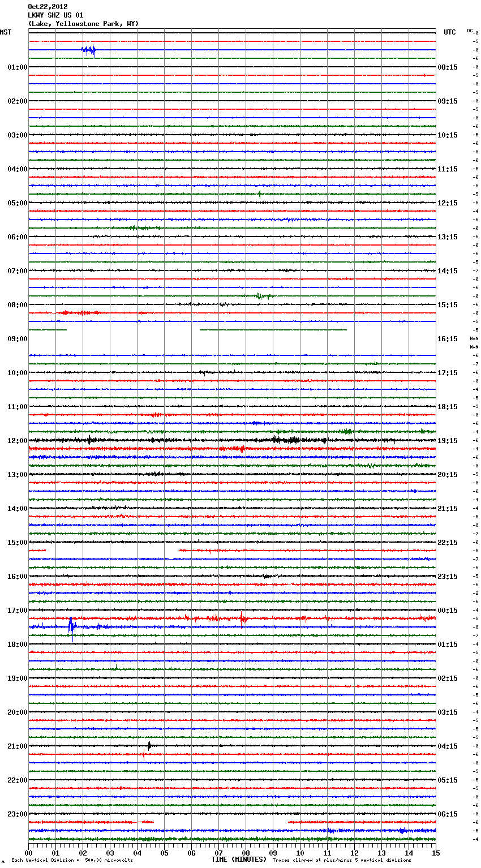Image resolution: width=481 pixels, height=868 pixels.
Task: Click the 15:15 UTC time label
Action: tap(448, 305)
